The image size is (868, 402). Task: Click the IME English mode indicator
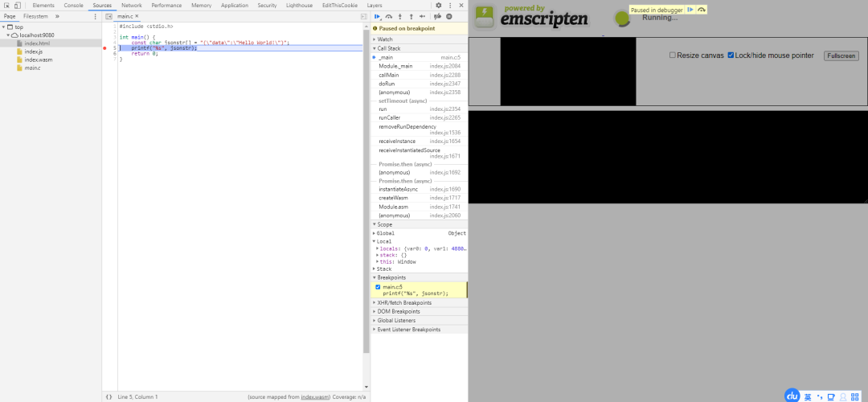pyautogui.click(x=808, y=396)
